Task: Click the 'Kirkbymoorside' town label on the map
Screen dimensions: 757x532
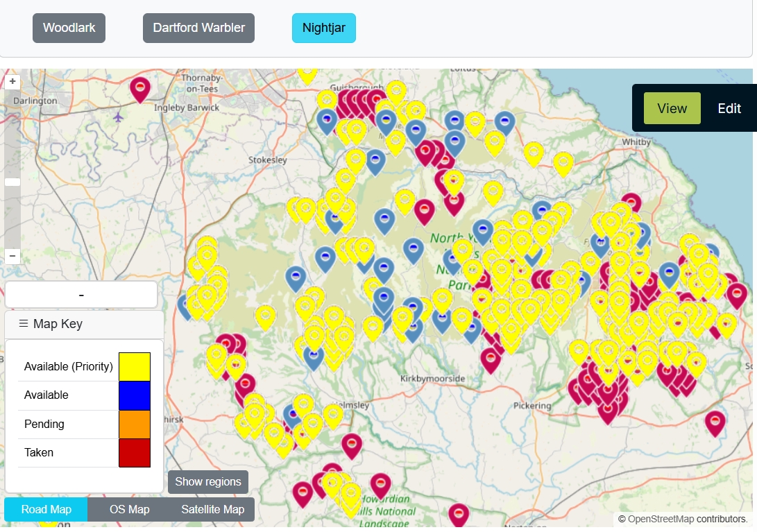Action: pyautogui.click(x=432, y=379)
